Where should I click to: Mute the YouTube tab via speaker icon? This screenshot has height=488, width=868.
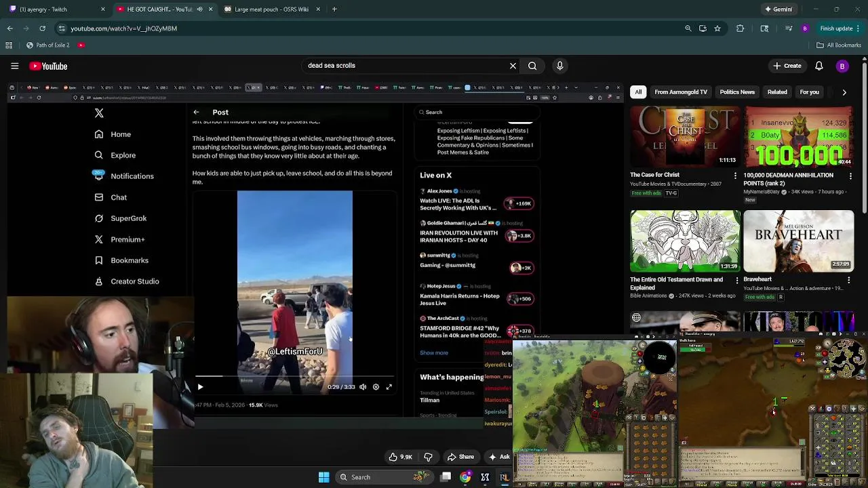tap(199, 9)
